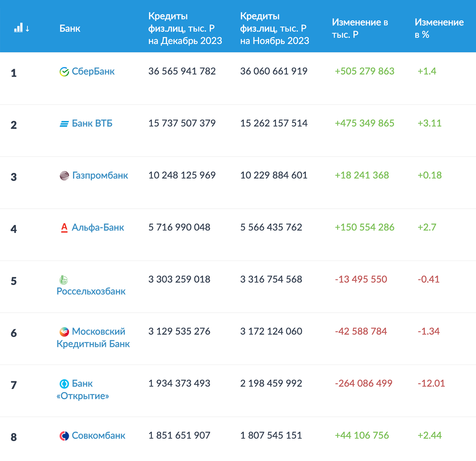Click the SberBank green logo icon
Screen dimensions: 476x461
pos(64,72)
